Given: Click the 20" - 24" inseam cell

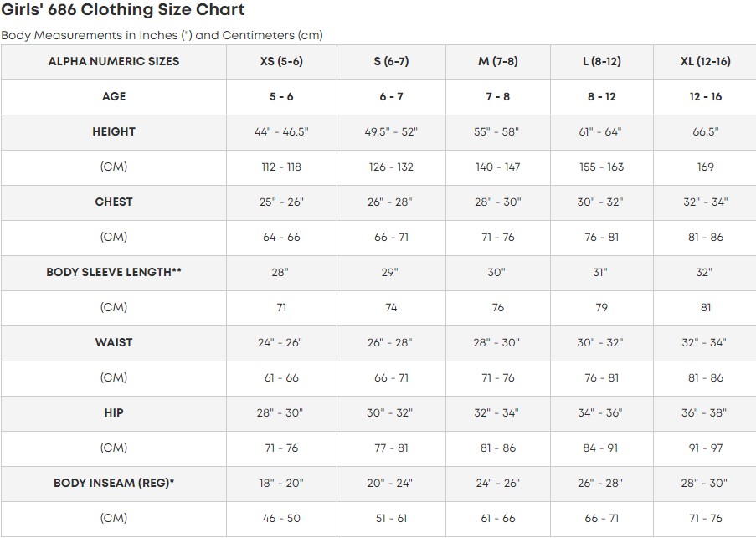Looking at the screenshot, I should pyautogui.click(x=390, y=484).
